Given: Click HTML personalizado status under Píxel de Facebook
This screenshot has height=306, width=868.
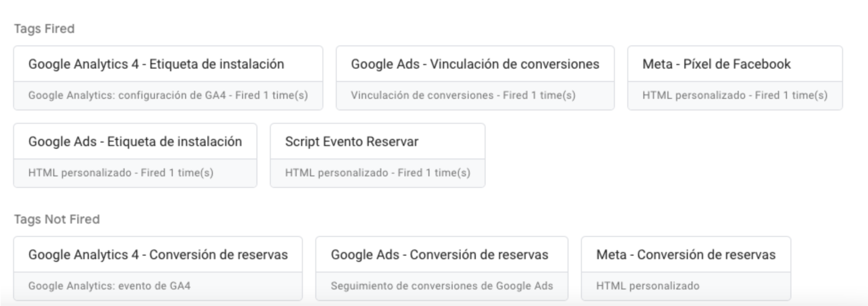Looking at the screenshot, I should click(735, 95).
